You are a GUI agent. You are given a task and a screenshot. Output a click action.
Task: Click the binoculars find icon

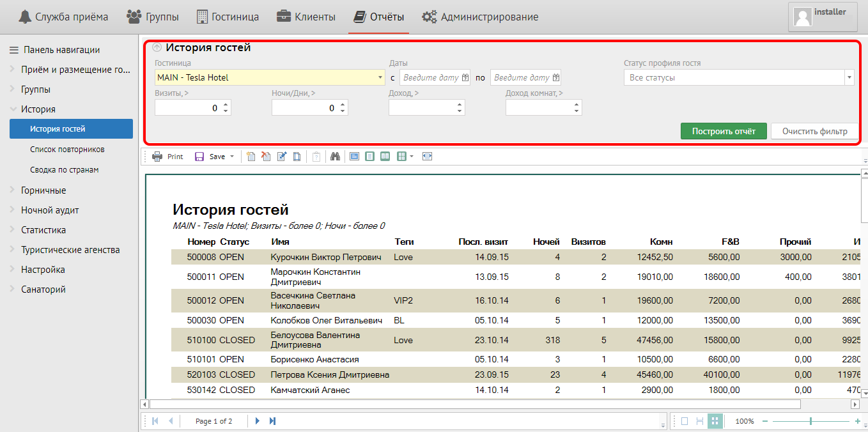pyautogui.click(x=335, y=157)
